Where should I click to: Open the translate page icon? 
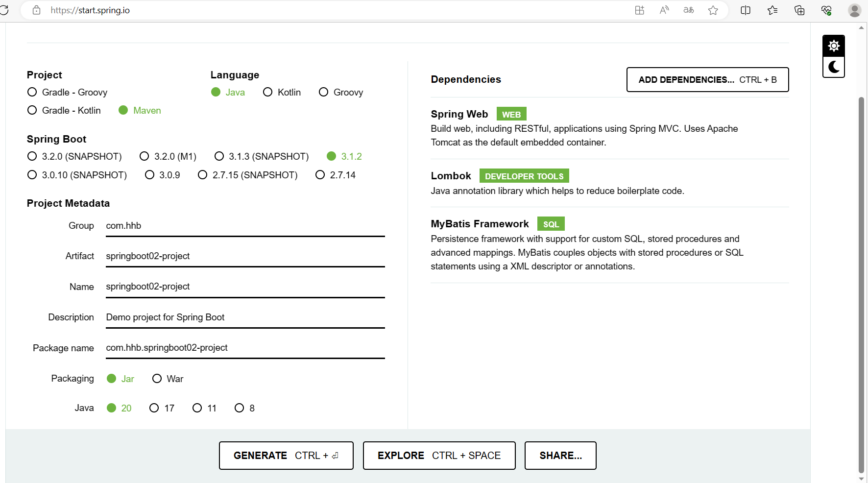(x=689, y=10)
